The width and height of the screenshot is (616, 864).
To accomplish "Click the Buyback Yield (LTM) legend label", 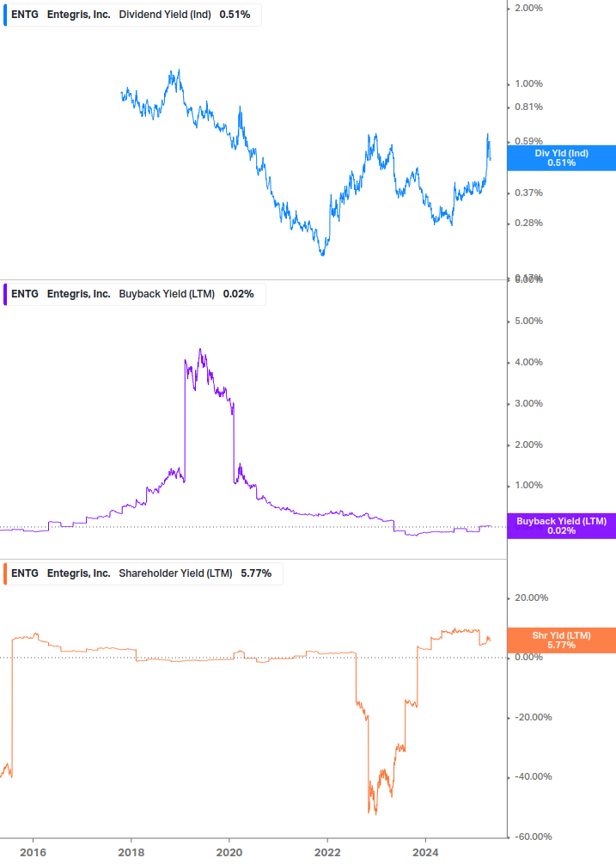I will [167, 294].
